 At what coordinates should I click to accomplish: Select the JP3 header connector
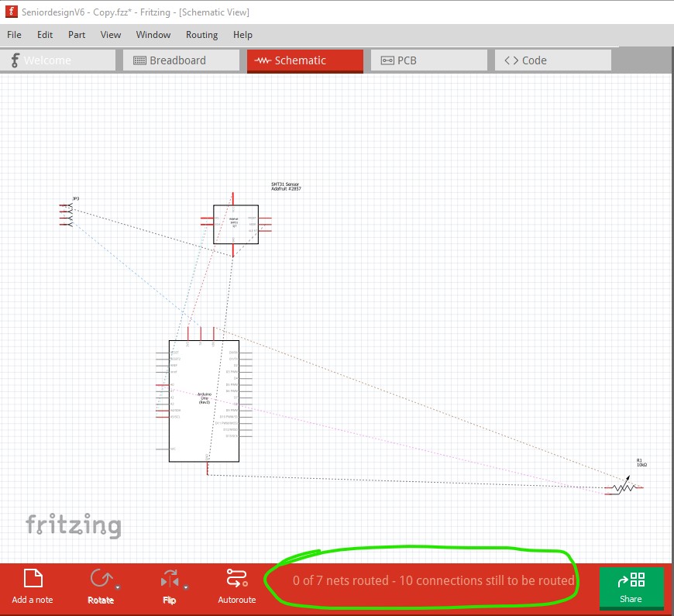click(66, 215)
